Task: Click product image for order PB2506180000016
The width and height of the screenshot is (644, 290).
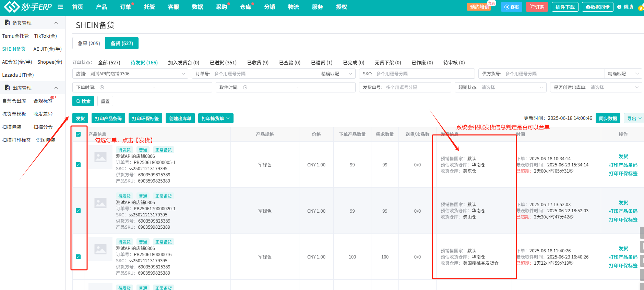Action: [x=100, y=249]
